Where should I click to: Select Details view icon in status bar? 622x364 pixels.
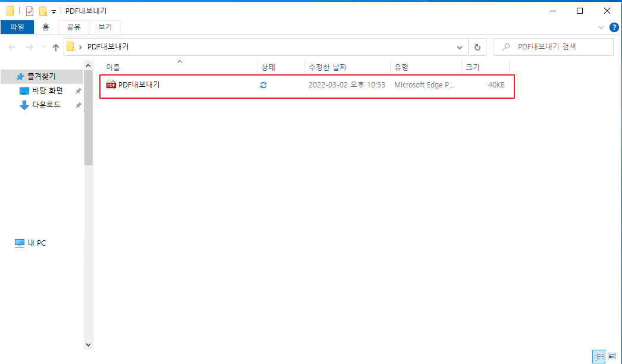pos(599,356)
